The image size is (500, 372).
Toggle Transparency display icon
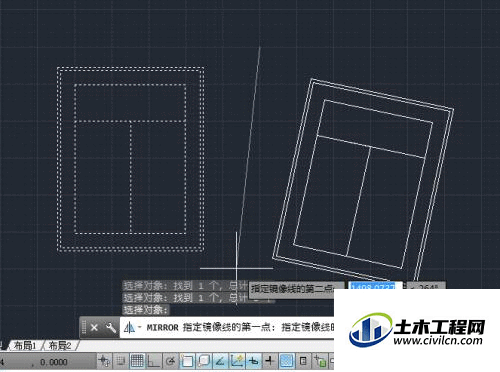tap(287, 361)
